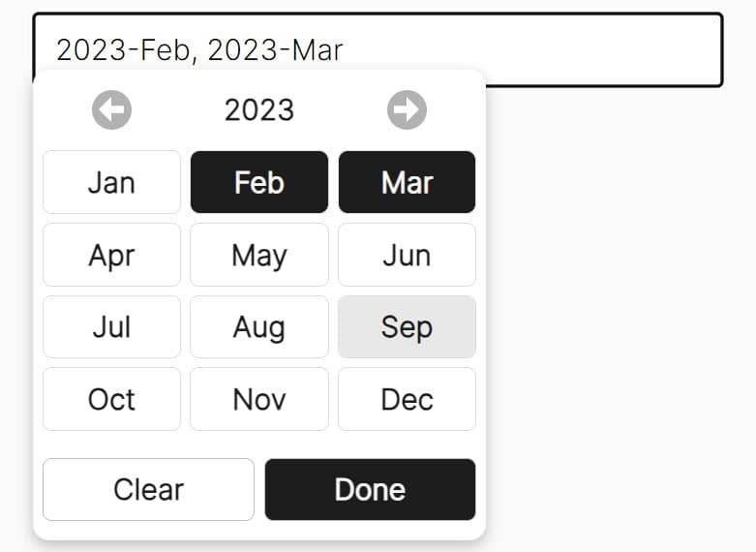Pick April from the month picker
The height and width of the screenshot is (552, 756).
click(111, 255)
